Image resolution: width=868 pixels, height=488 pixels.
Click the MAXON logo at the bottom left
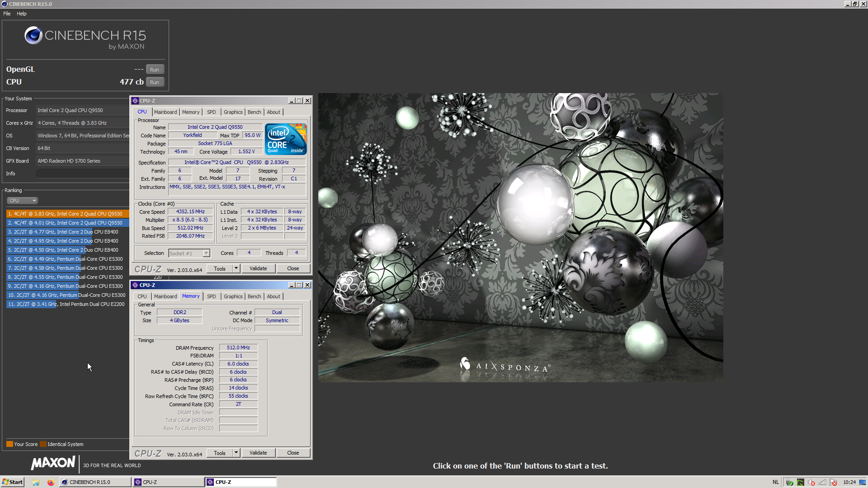pyautogui.click(x=53, y=463)
